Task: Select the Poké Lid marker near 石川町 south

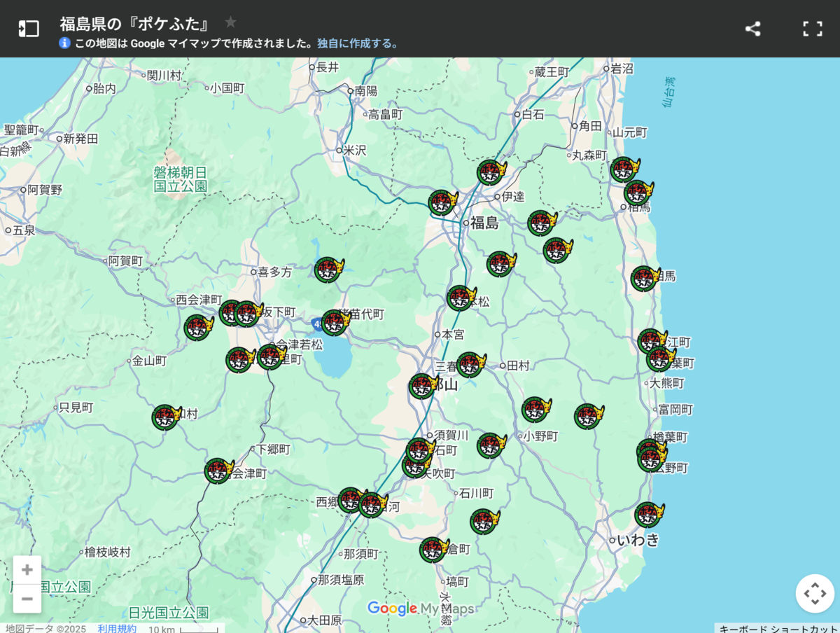Action: [x=483, y=522]
